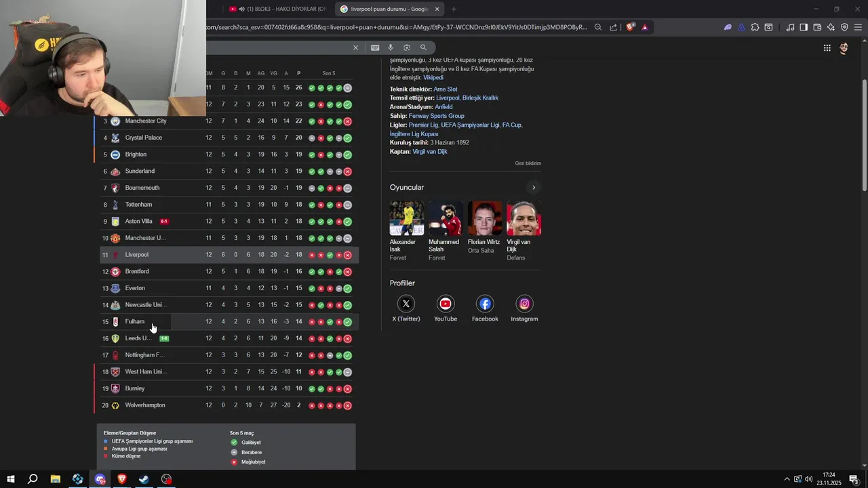Select the highlighted Liverpool row
The height and width of the screenshot is (488, 868).
(x=229, y=255)
